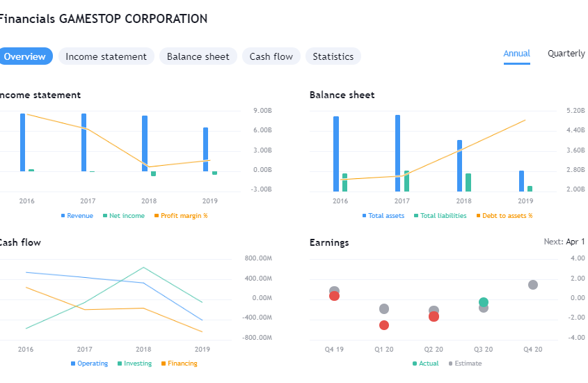
Task: Open the Balance sheet tab
Action: [198, 56]
